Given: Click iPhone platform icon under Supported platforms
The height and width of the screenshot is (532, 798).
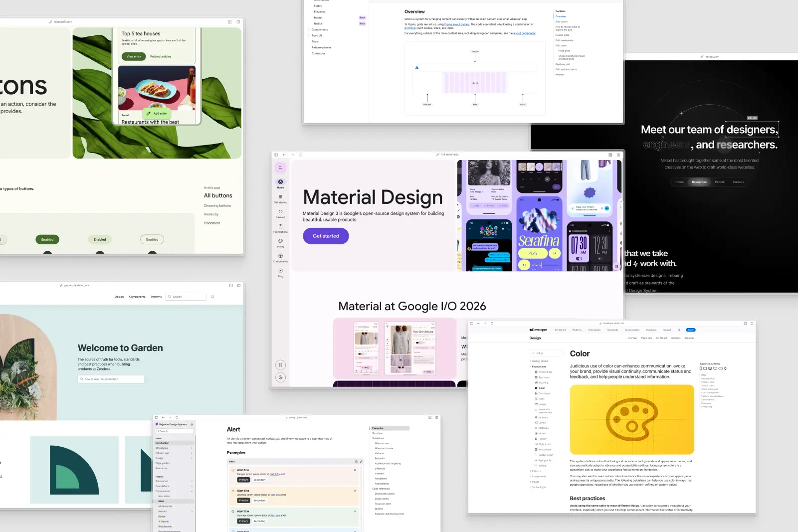Looking at the screenshot, I should (x=701, y=368).
